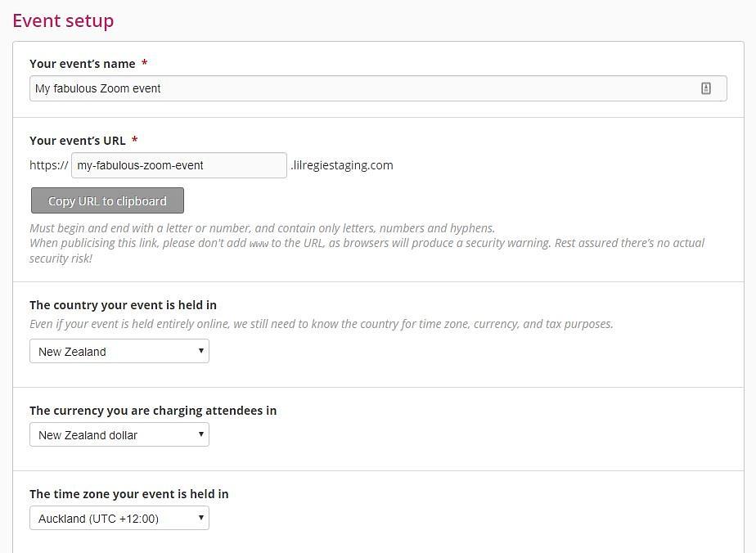
Task: Click the https:// prefix text
Action: tap(49, 165)
